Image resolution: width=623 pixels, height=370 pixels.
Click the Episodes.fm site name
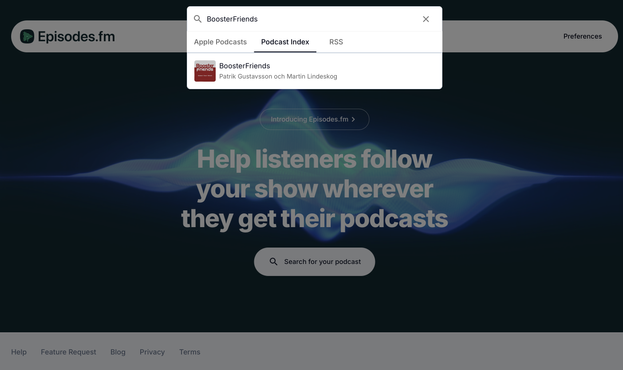(76, 37)
